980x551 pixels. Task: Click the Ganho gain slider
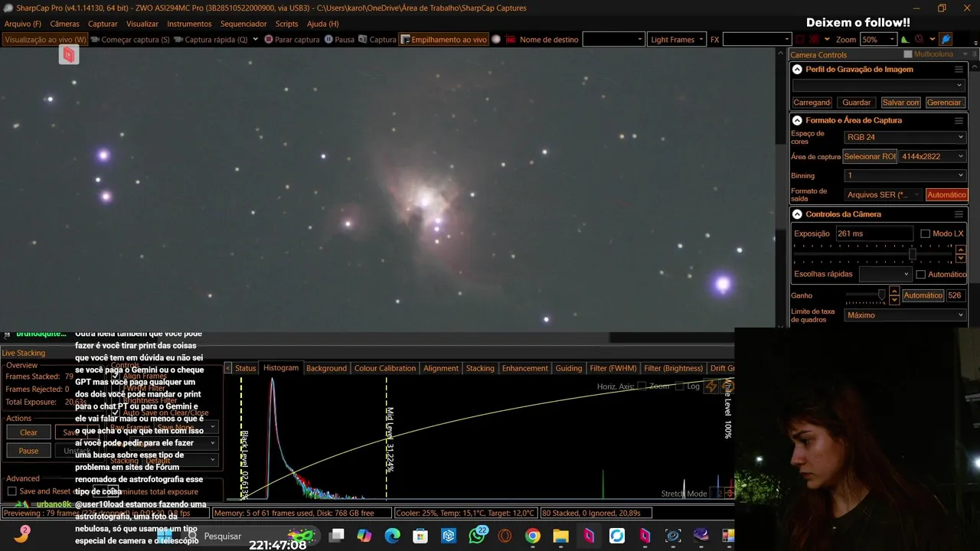pos(866,295)
